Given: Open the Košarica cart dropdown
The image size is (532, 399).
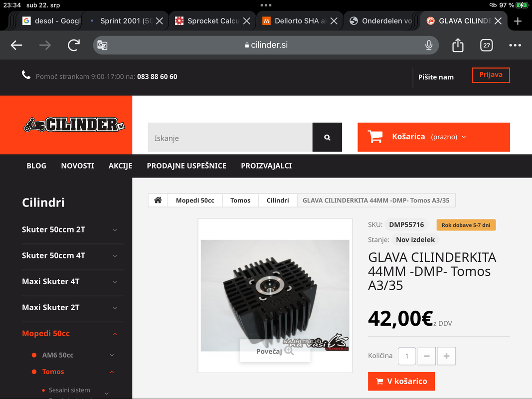Looking at the screenshot, I should (x=434, y=137).
